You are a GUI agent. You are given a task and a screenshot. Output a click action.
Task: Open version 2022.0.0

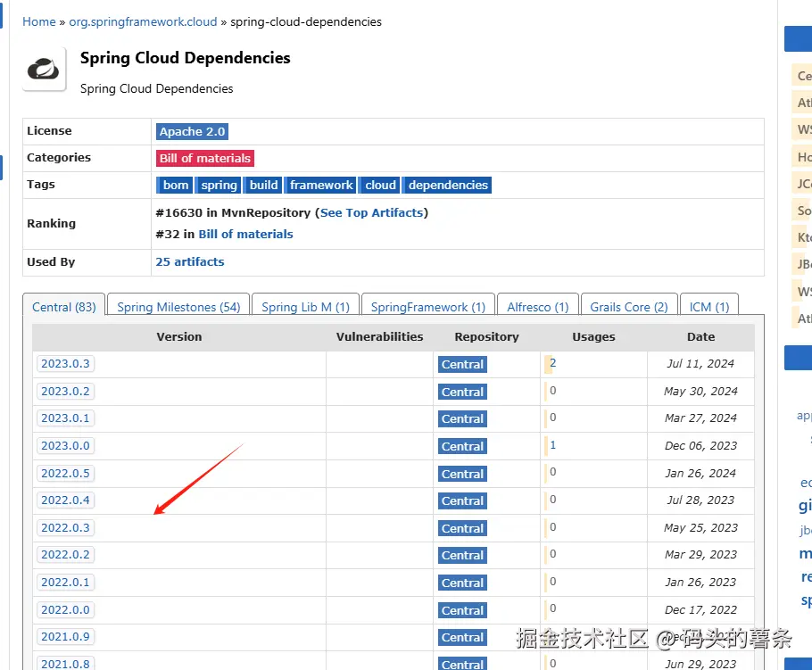[65, 610]
